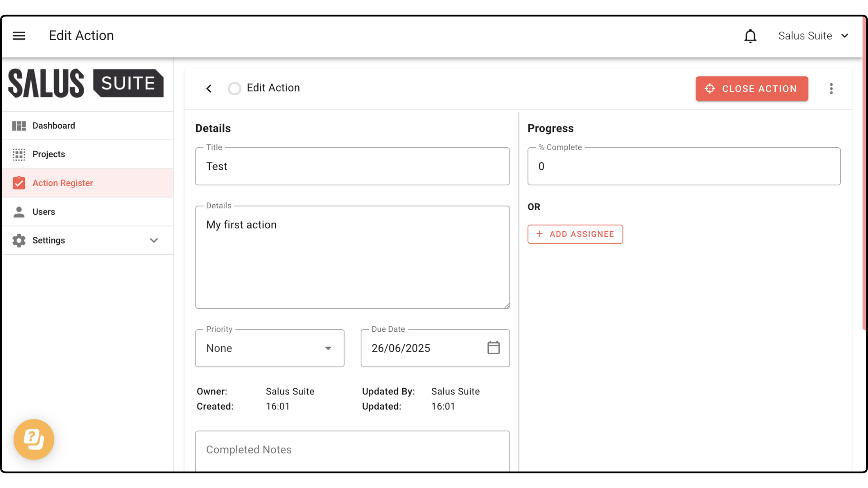Click the orange help bubble icon
Screen dimensions: 868x488
[x=33, y=439]
